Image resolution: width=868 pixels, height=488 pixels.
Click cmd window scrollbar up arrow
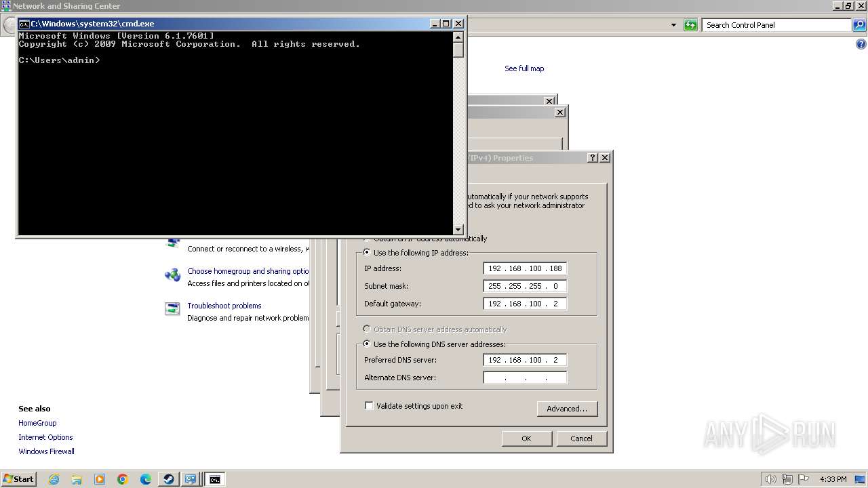(x=458, y=37)
